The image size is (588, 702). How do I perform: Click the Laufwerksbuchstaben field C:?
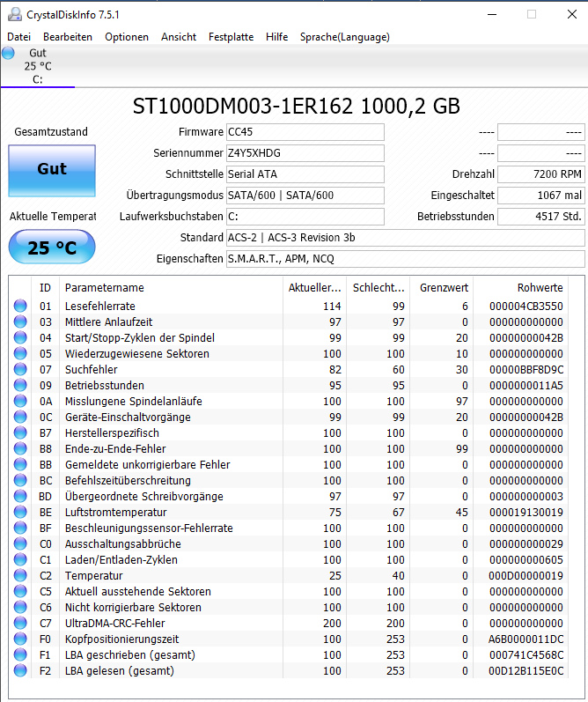305,217
